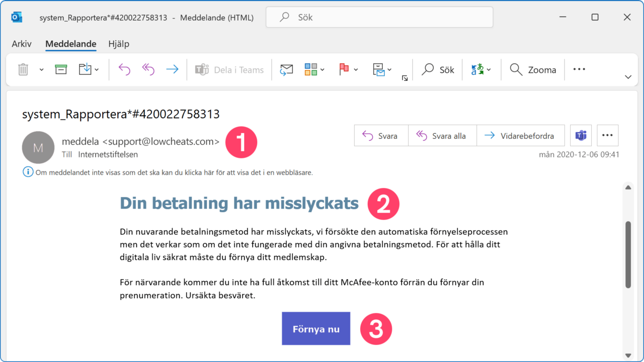
Task: Archive the message with archive box icon
Action: (61, 70)
